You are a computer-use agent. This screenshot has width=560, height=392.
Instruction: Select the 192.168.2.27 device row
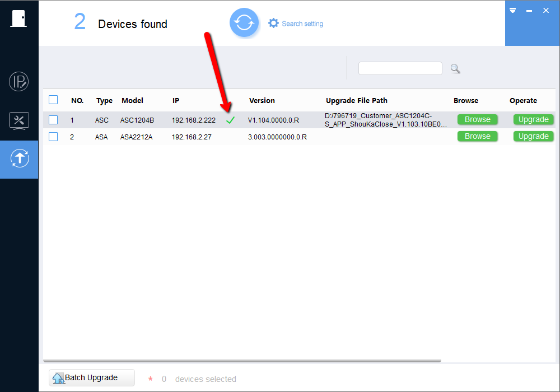[299, 137]
